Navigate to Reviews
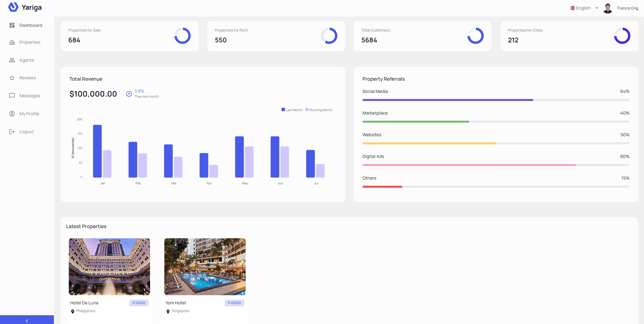The width and height of the screenshot is (644, 324). click(27, 78)
